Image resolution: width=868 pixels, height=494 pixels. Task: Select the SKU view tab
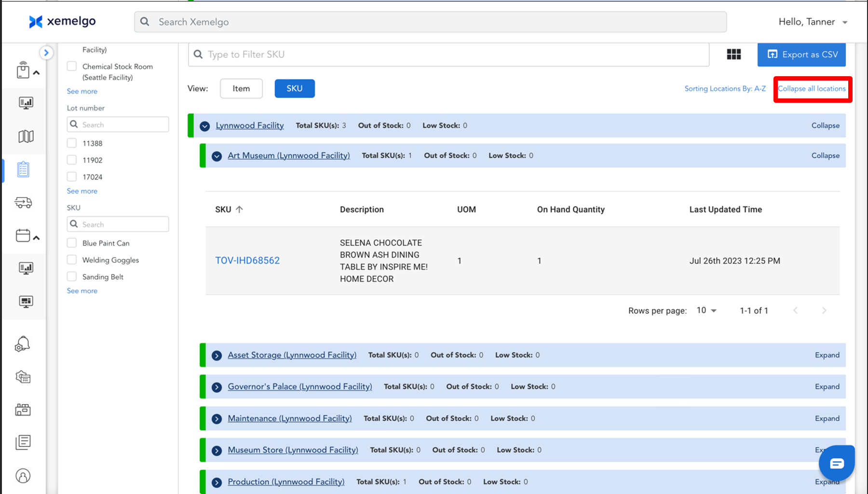pos(295,88)
